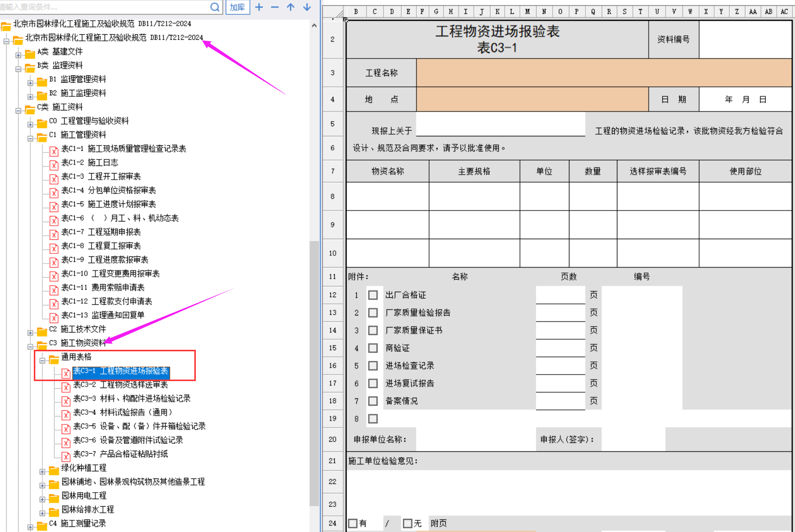Screen dimensions: 795x532
Task: Click the orange 工程名称 input cell
Action: pyautogui.click(x=604, y=73)
